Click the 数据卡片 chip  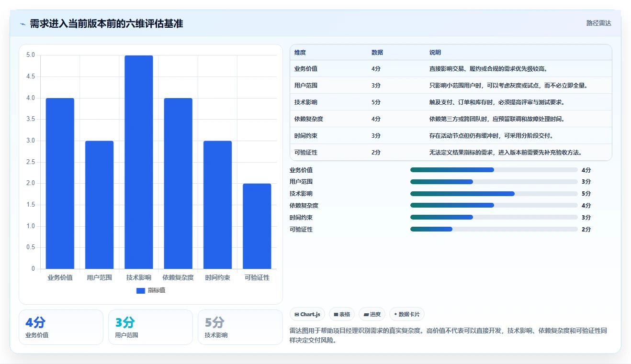pos(406,314)
